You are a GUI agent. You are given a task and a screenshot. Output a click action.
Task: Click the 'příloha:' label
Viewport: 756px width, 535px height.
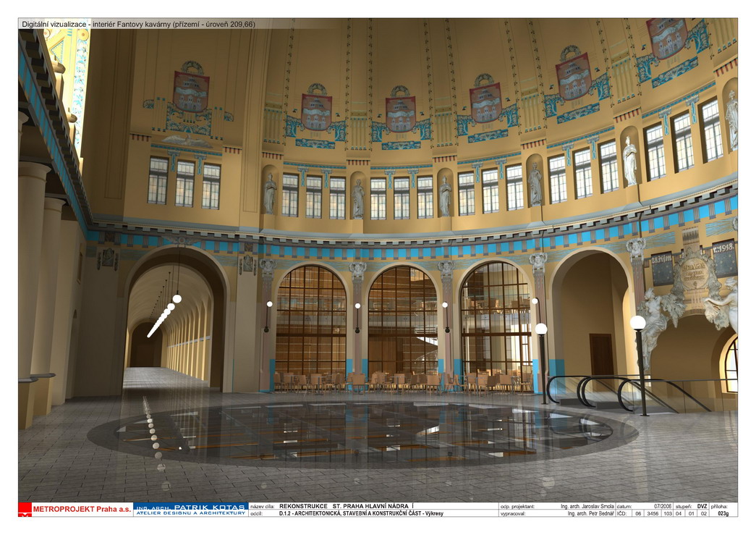[719, 507]
